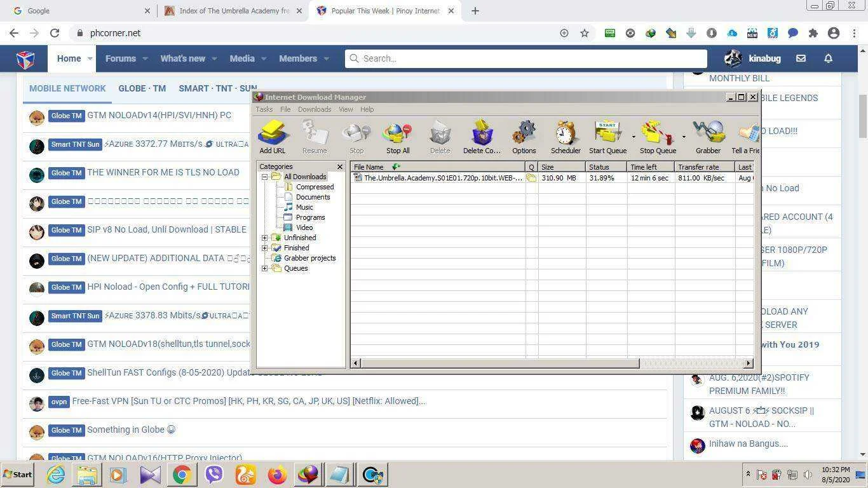
Task: Open Viber from the taskbar
Action: point(214,475)
